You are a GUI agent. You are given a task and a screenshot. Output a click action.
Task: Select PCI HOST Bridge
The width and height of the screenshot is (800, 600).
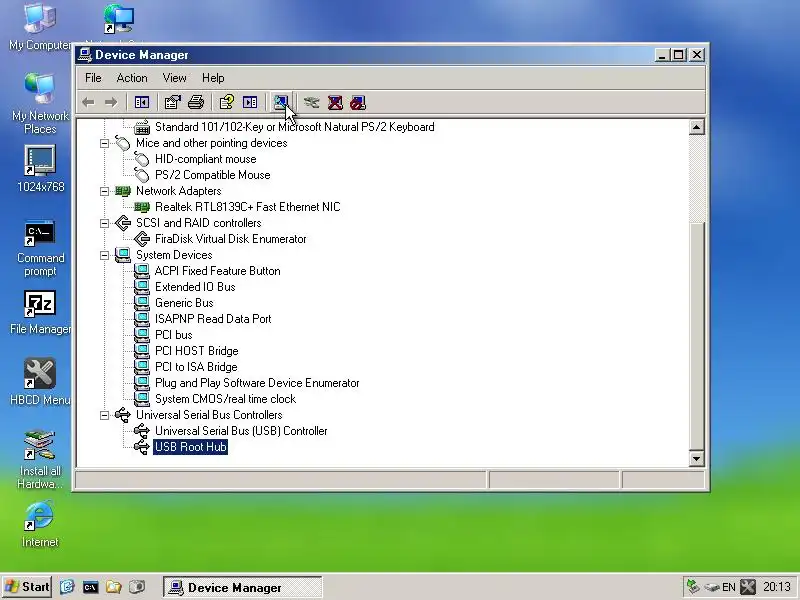pos(196,351)
